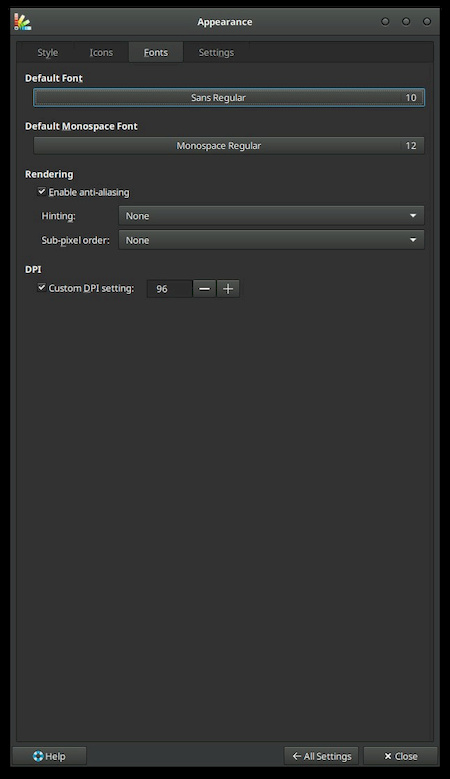
Task: Open the Icons tab
Action: 101,52
